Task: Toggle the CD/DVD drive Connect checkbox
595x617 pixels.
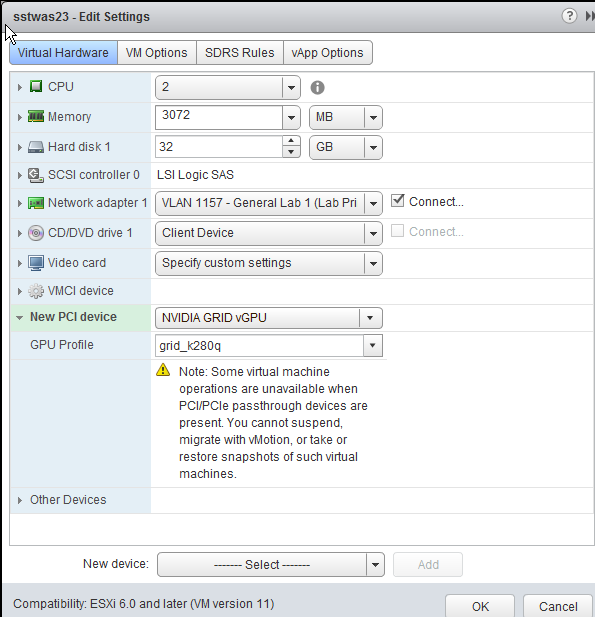Action: pyautogui.click(x=397, y=231)
